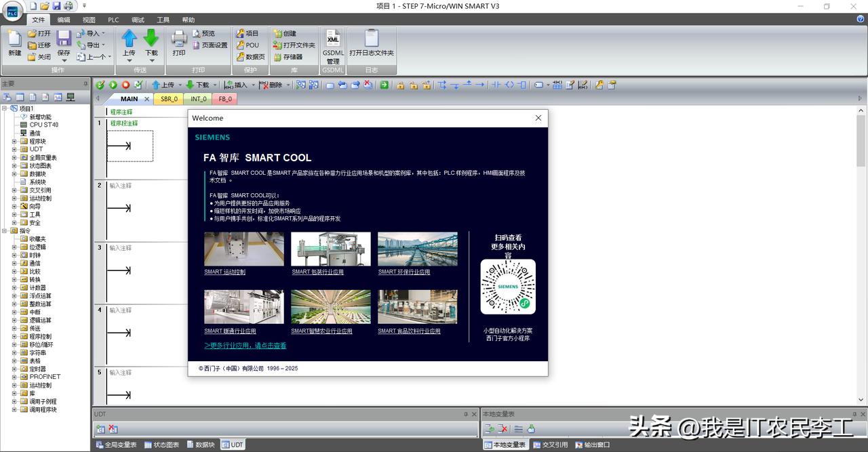Open the 调试 debug ribbon tab
Image resolution: width=868 pixels, height=452 pixels.
[138, 20]
